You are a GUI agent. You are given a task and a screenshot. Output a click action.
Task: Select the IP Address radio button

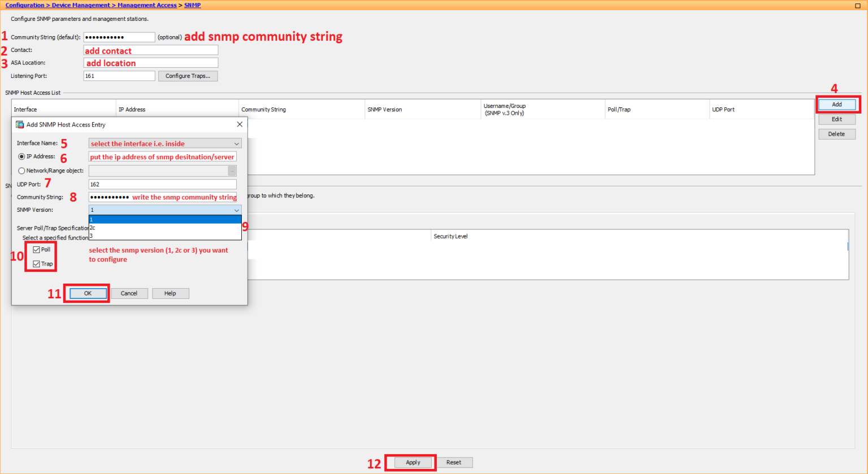pyautogui.click(x=21, y=156)
